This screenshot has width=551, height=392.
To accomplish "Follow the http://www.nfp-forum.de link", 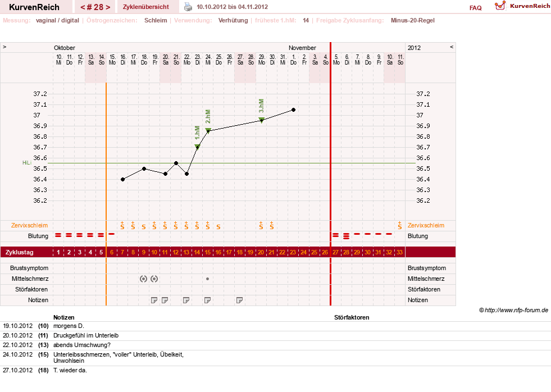I will click(x=516, y=310).
